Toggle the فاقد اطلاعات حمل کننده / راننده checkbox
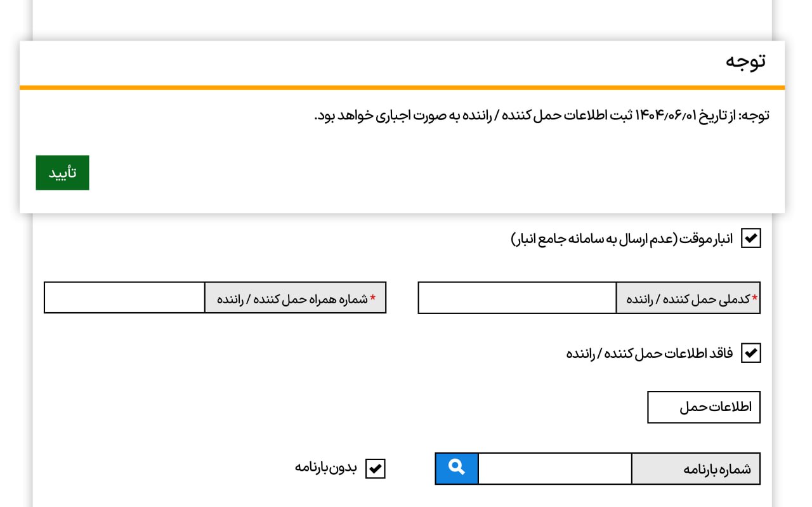 click(x=751, y=353)
